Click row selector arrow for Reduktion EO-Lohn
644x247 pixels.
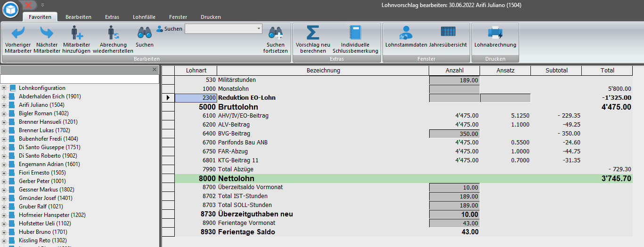(x=168, y=98)
